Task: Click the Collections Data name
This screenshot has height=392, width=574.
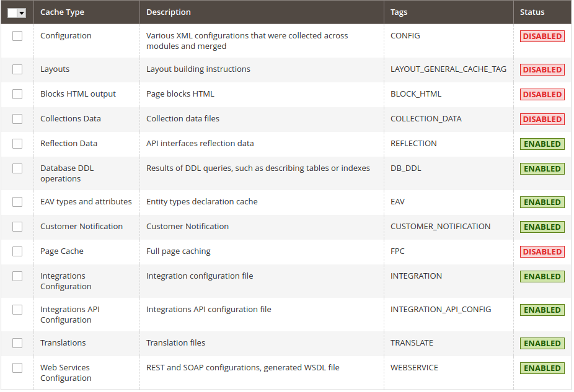Action: point(71,119)
